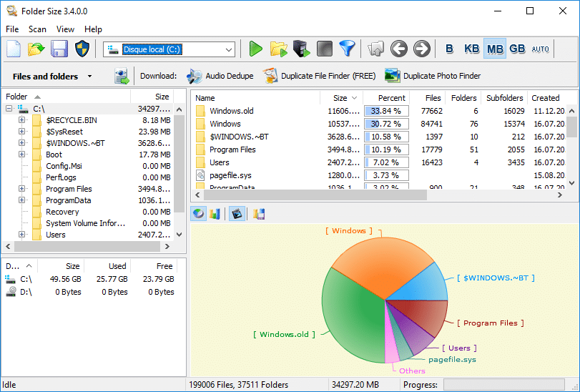Open the Disque local (C:) drive dropdown
Screen dimensions: 580x392
point(229,49)
